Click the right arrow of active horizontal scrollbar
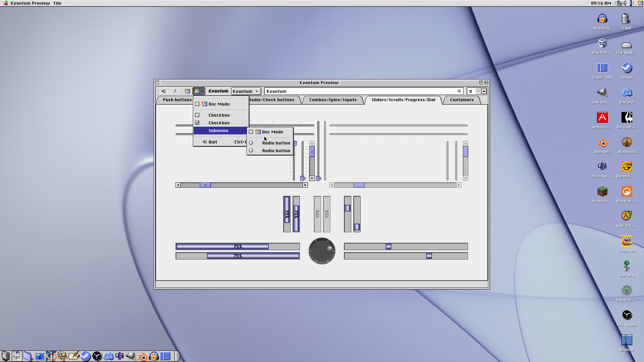The height and width of the screenshot is (362, 644). (305, 185)
